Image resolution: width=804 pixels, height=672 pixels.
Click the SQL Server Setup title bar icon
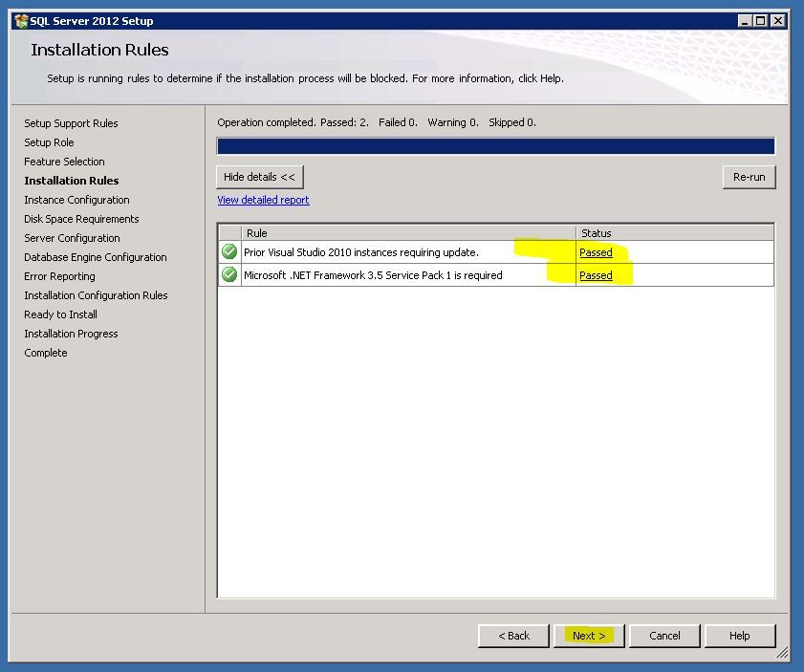pyautogui.click(x=22, y=21)
